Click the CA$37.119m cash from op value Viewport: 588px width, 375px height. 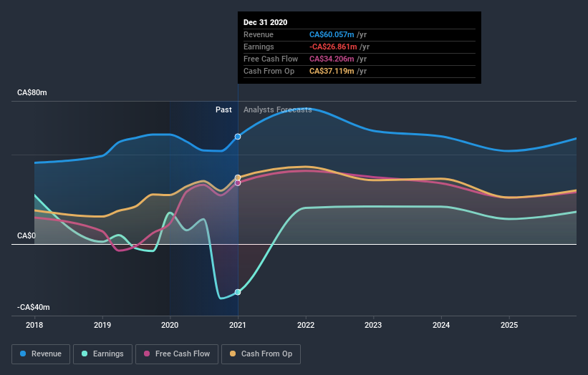(x=332, y=71)
